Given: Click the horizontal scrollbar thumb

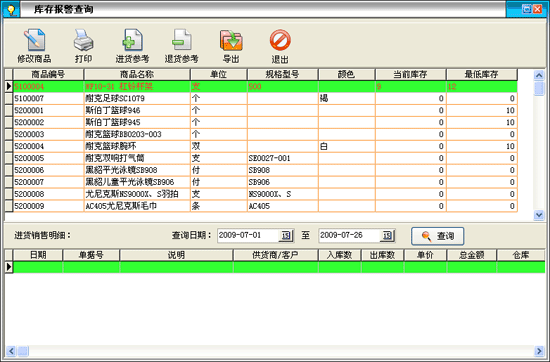Looking at the screenshot, I should [x=23, y=351].
